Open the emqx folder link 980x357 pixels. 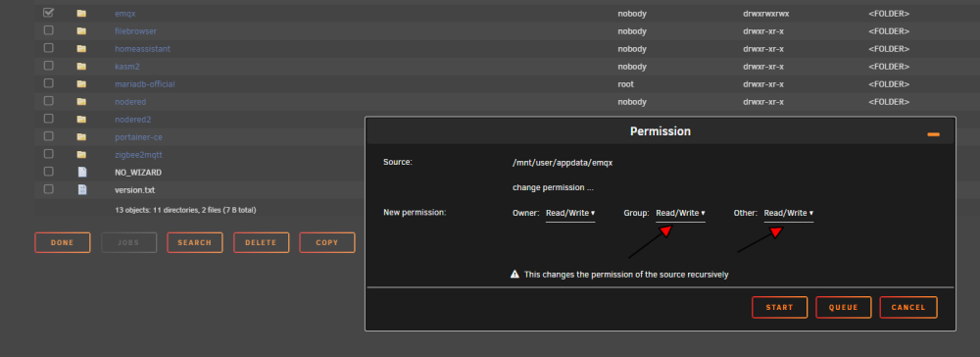(125, 13)
